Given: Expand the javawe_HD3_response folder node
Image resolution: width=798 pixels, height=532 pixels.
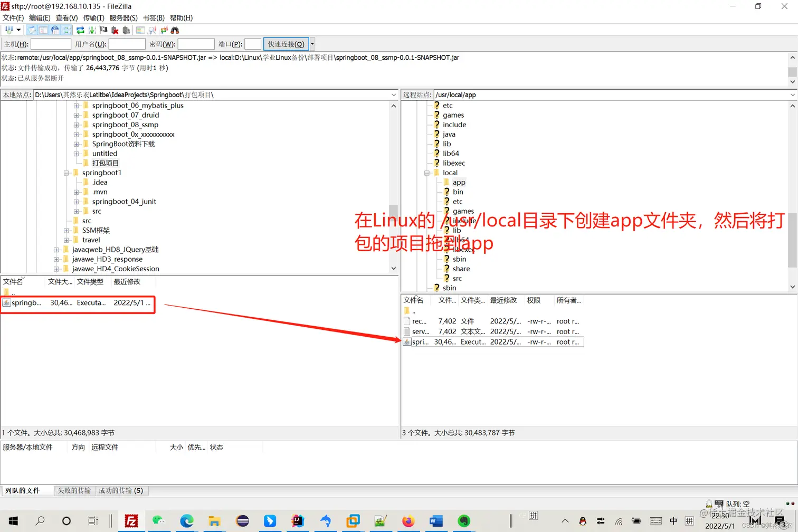Looking at the screenshot, I should [x=56, y=259].
